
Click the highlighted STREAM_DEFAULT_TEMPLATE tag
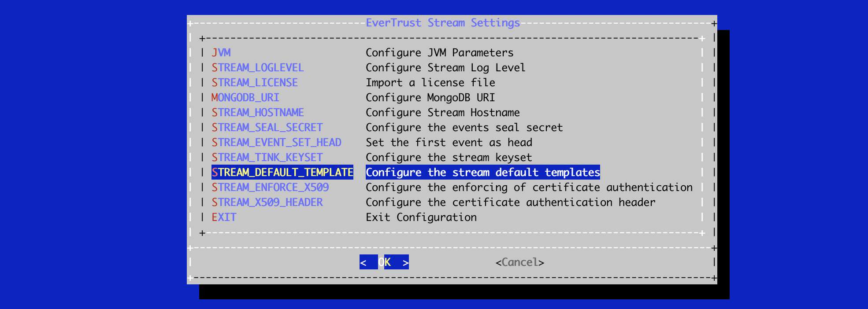[x=282, y=173]
